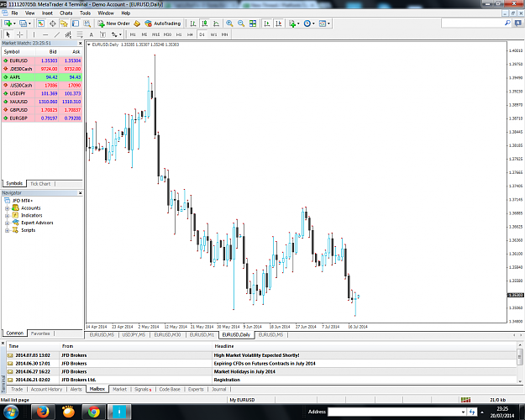The image size is (525, 420).
Task: Switch timeframe to M1
Action: pos(133,34)
